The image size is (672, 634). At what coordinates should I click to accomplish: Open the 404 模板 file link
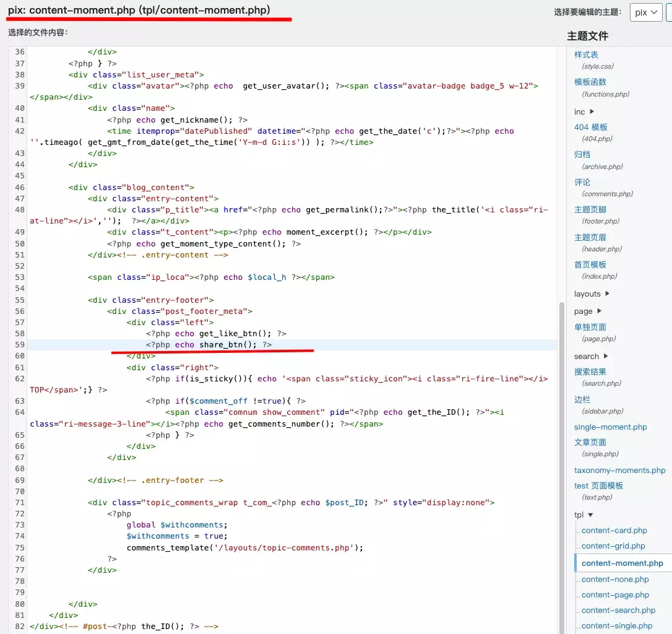(590, 127)
